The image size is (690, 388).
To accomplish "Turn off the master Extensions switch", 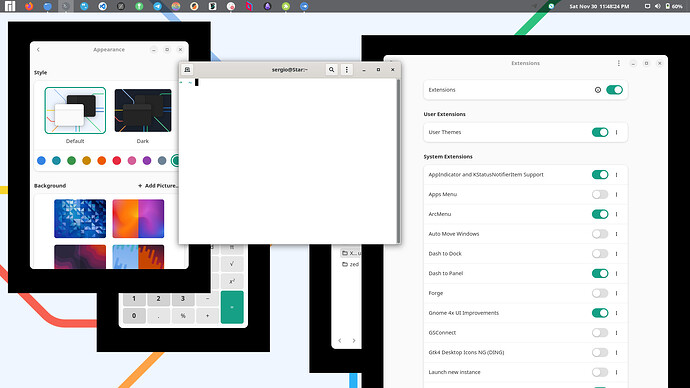I will [x=614, y=90].
